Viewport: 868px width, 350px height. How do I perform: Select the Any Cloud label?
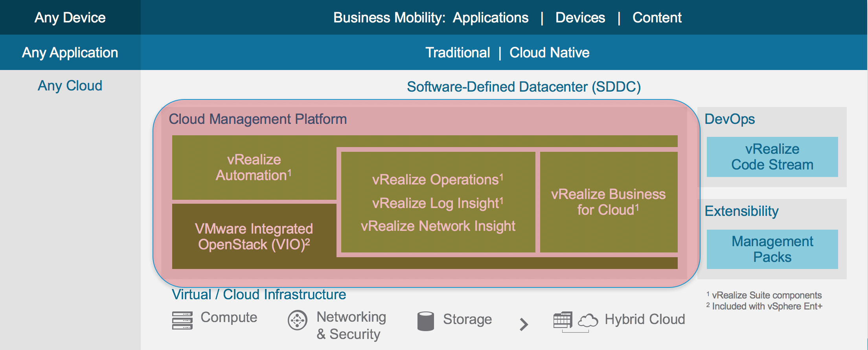(x=70, y=86)
